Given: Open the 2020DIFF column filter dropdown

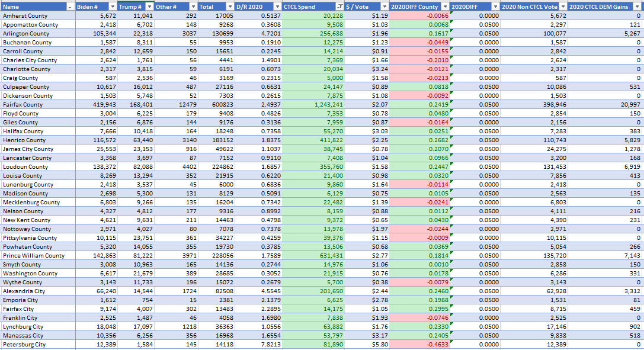Looking at the screenshot, I should click(496, 7).
